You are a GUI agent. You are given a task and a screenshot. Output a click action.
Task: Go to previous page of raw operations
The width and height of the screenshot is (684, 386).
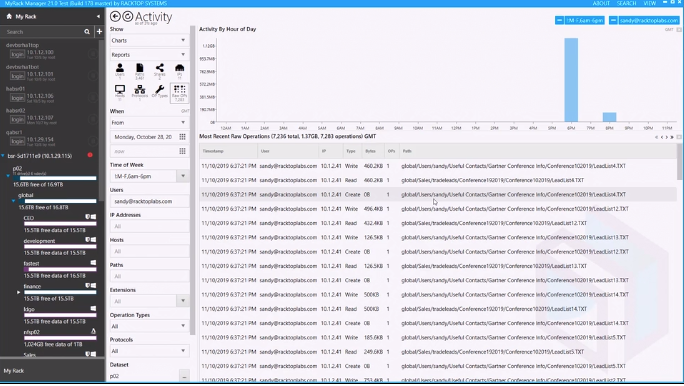(x=661, y=137)
